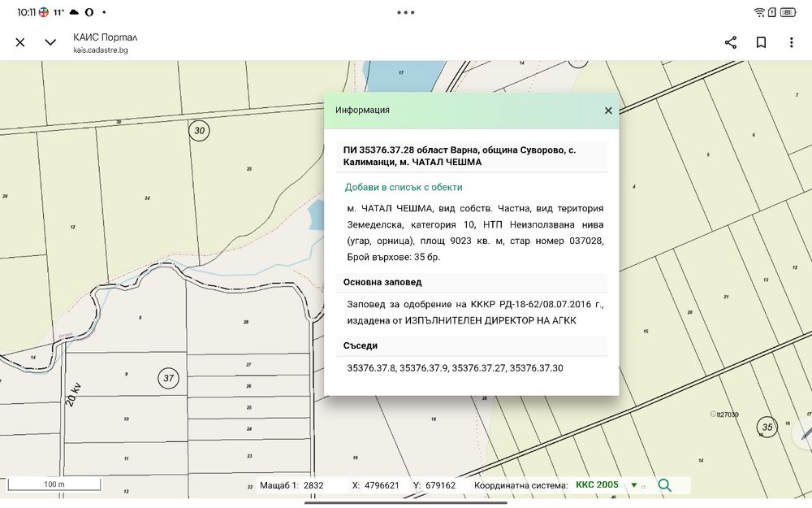Image resolution: width=812 pixels, height=508 pixels.
Task: Click the neighbours list '35376.37.8, 35376.37.9…'
Action: [455, 368]
